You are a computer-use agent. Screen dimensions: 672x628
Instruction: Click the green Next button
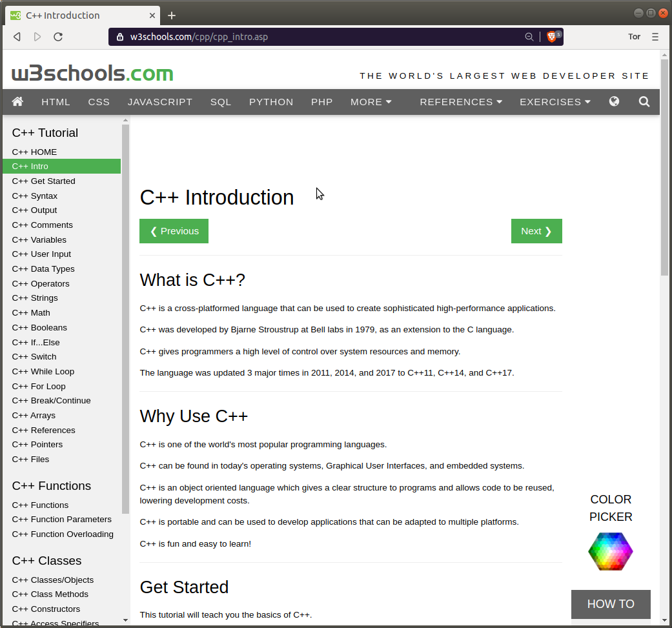point(536,231)
